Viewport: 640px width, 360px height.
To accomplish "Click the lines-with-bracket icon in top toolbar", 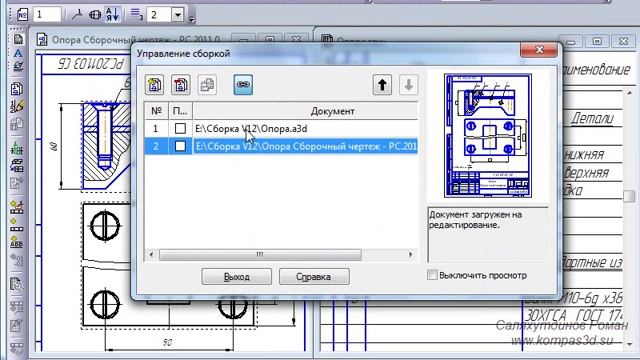I will [136, 15].
